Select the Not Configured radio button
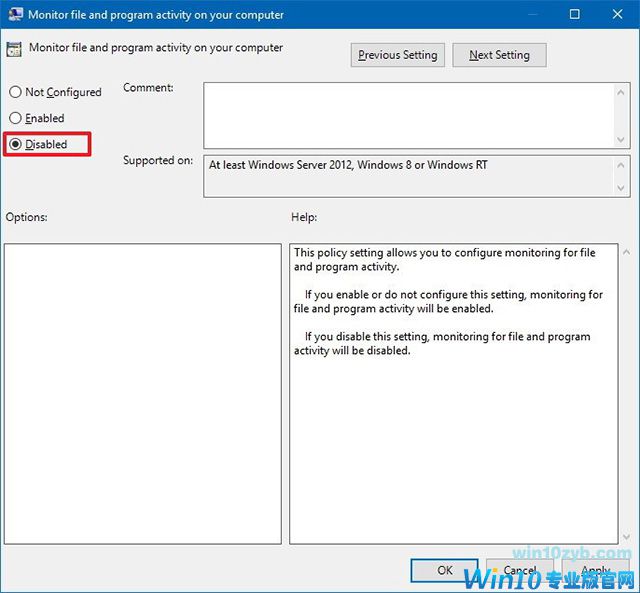 coord(15,92)
